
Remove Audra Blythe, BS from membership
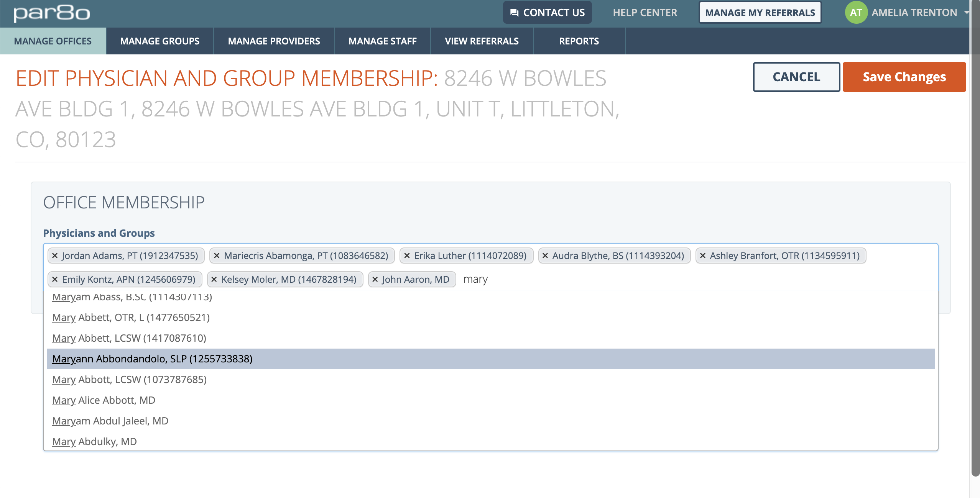click(x=546, y=256)
